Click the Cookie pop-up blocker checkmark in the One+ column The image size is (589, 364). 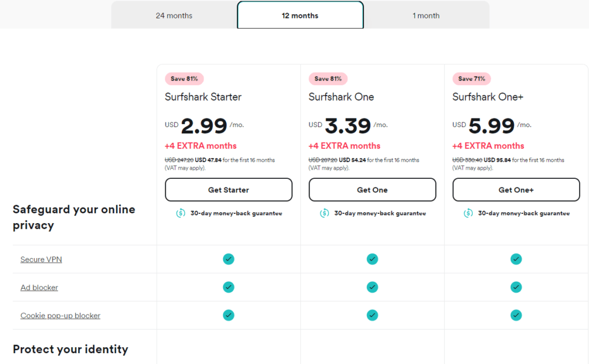[516, 315]
